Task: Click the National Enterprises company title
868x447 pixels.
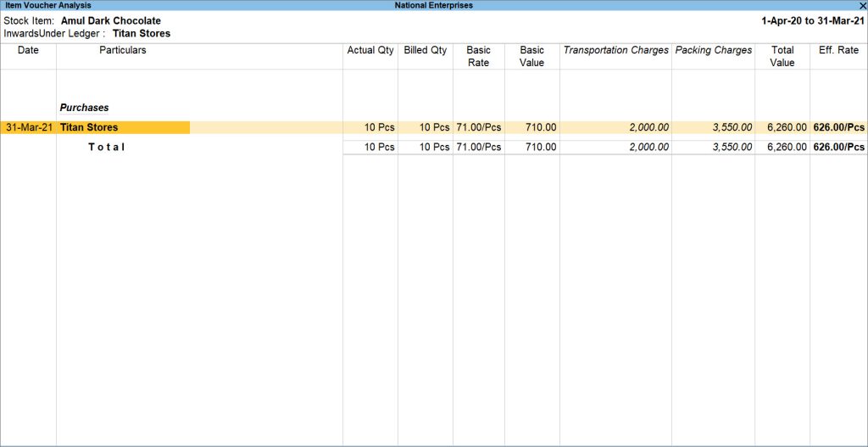Action: (434, 5)
